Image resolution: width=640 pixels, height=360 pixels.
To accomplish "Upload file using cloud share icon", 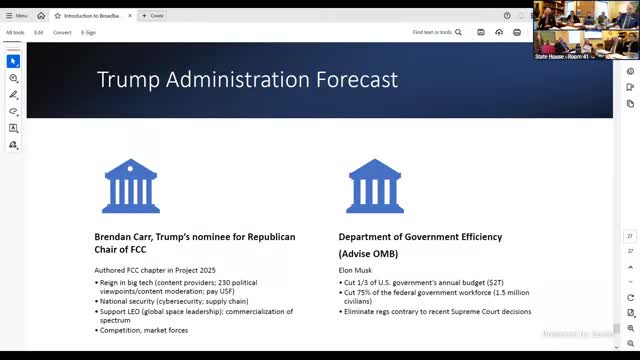I will tap(499, 32).
